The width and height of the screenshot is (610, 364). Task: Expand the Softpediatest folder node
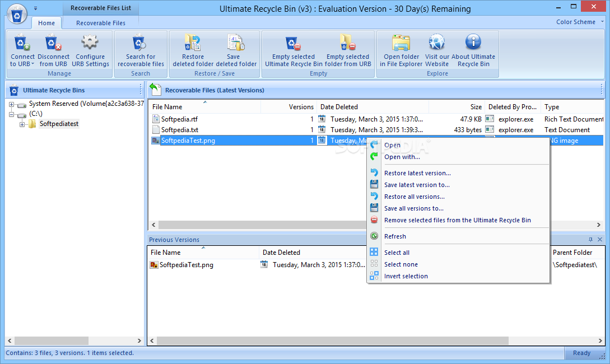pos(22,124)
